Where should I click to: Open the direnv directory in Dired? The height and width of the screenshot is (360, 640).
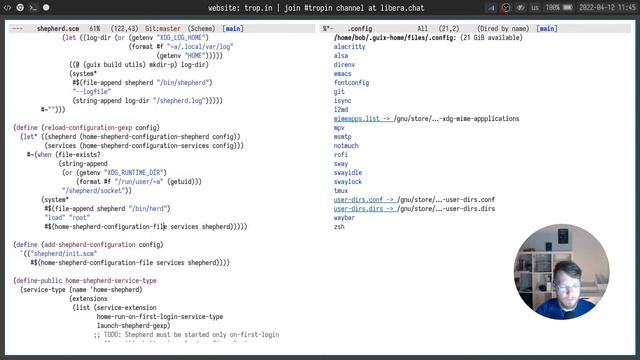point(344,64)
